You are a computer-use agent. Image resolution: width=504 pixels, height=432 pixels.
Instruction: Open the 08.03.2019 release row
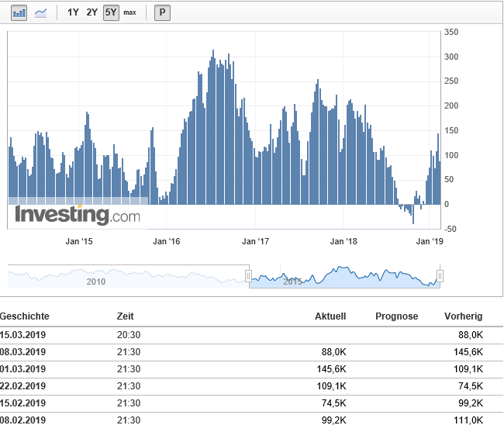[x=23, y=352]
